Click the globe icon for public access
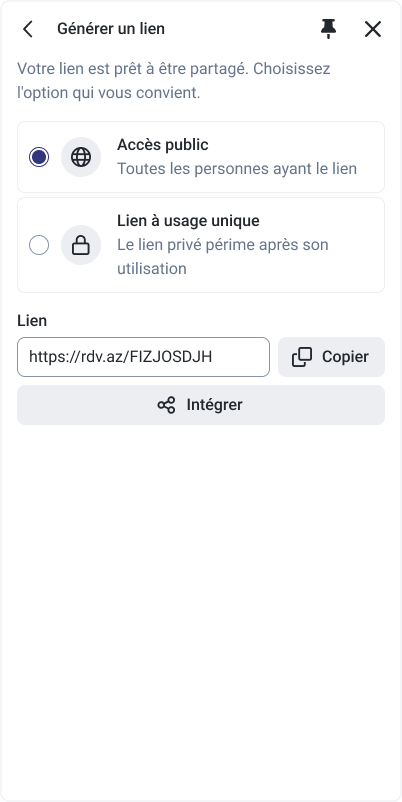The height and width of the screenshot is (802, 402). point(81,157)
